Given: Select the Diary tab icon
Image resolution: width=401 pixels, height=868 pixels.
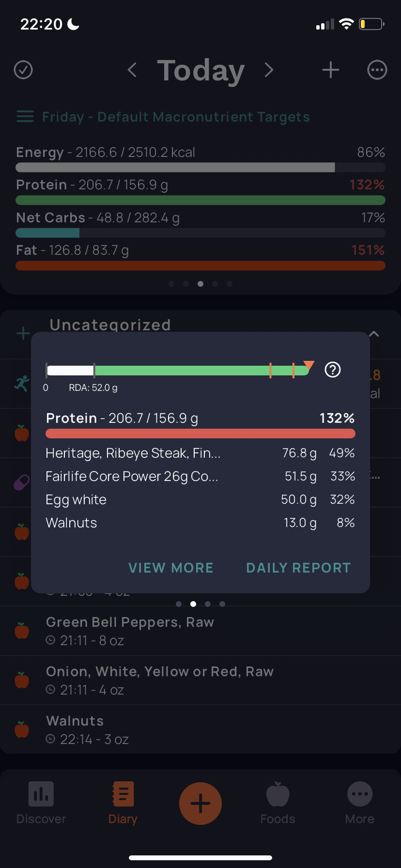Looking at the screenshot, I should click(123, 794).
